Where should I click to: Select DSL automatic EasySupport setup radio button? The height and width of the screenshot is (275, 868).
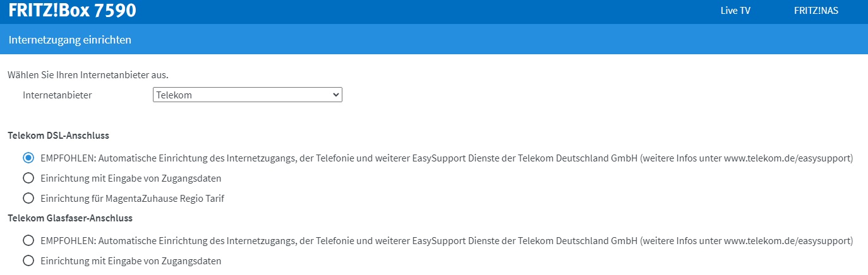tap(28, 158)
